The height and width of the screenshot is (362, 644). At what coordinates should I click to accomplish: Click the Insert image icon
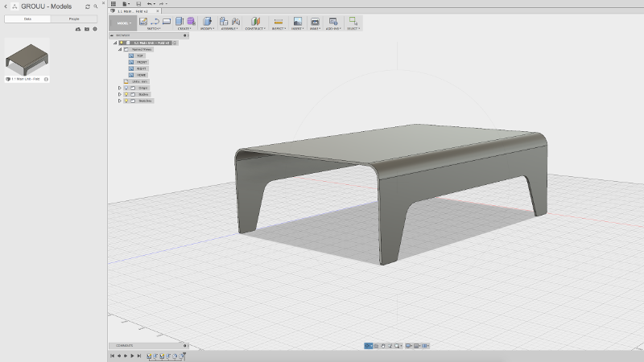pos(297,22)
